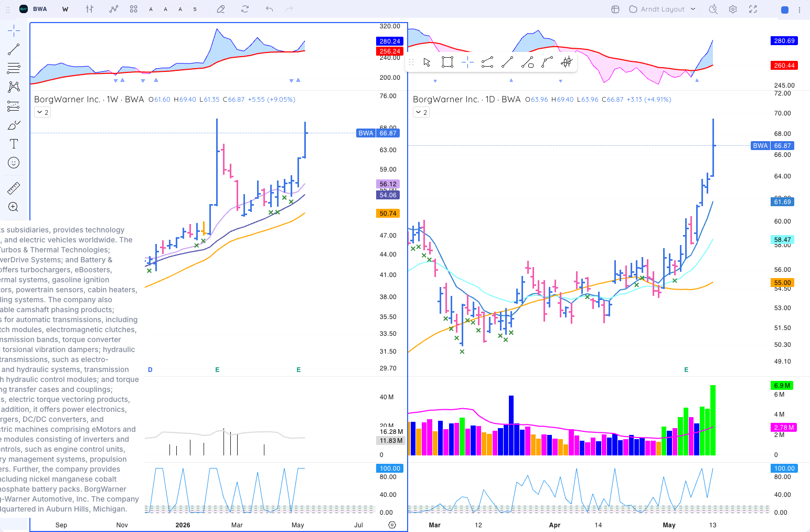Collapse the daily chart indicator legend
The height and width of the screenshot is (532, 810).
[421, 112]
